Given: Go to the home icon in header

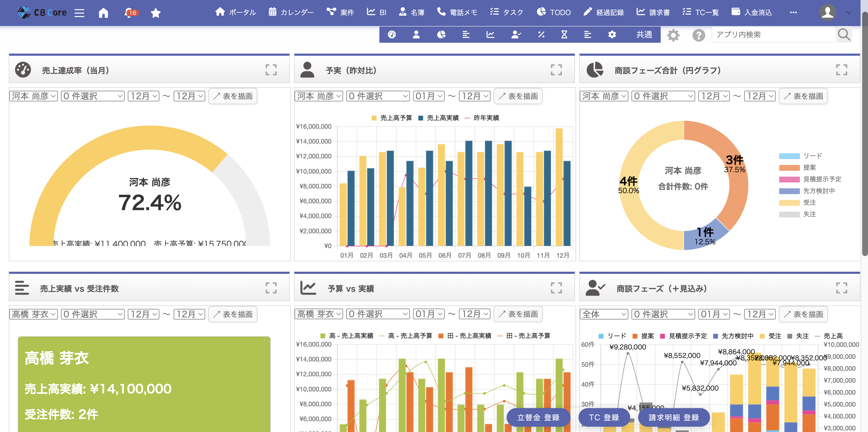Looking at the screenshot, I should 103,13.
